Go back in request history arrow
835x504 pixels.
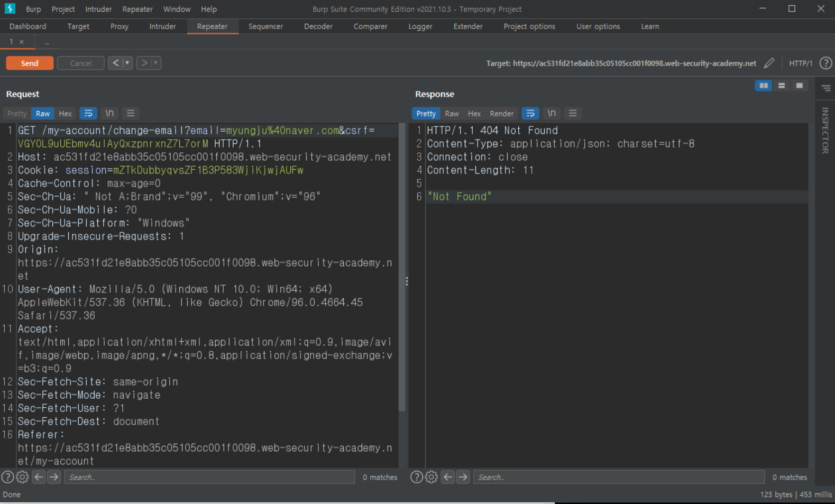(116, 63)
